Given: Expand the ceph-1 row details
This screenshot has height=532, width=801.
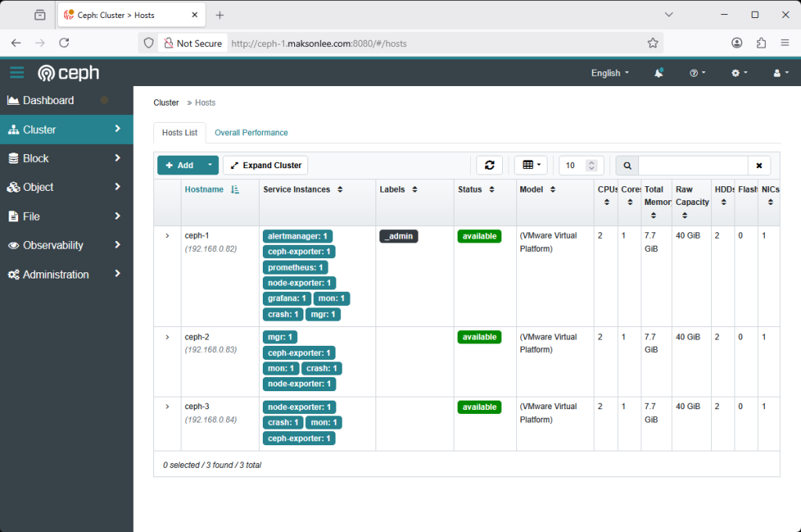Looking at the screenshot, I should [x=167, y=235].
